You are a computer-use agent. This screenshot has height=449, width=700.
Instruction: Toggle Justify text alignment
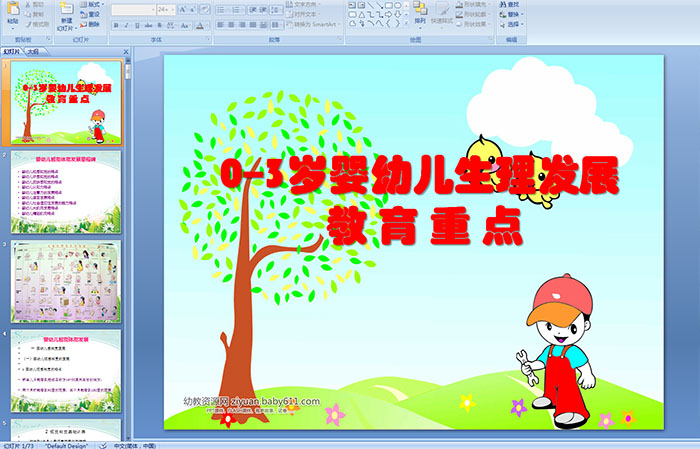(x=253, y=25)
